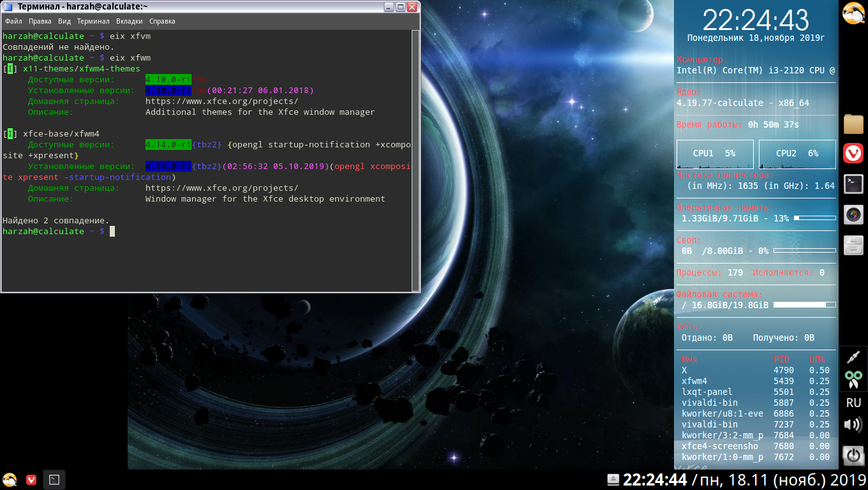Click the RAM usage 13% bar
The image size is (868, 490).
(814, 218)
